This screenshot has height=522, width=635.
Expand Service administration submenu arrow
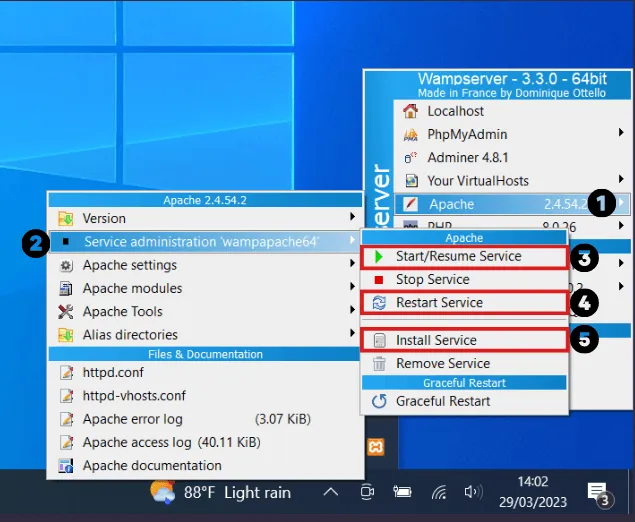353,240
